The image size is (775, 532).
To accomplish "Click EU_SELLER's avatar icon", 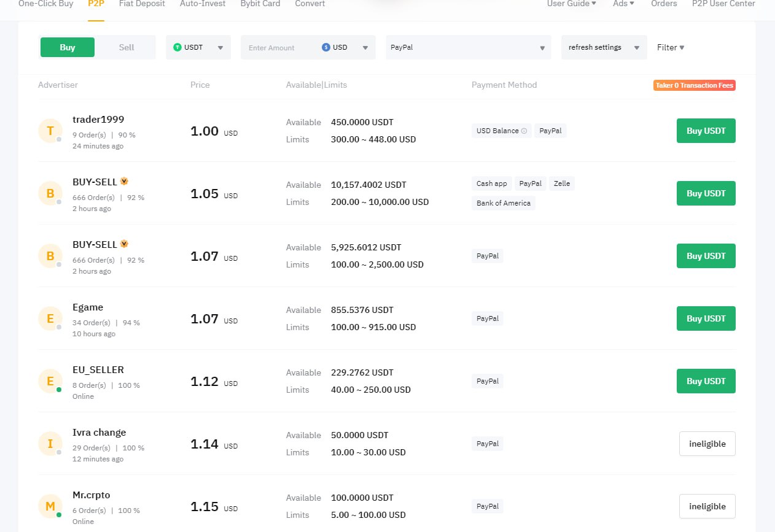I will (x=50, y=381).
